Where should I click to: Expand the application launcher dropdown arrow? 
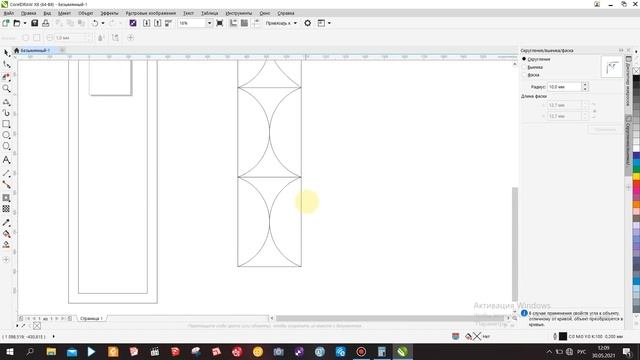click(329, 23)
